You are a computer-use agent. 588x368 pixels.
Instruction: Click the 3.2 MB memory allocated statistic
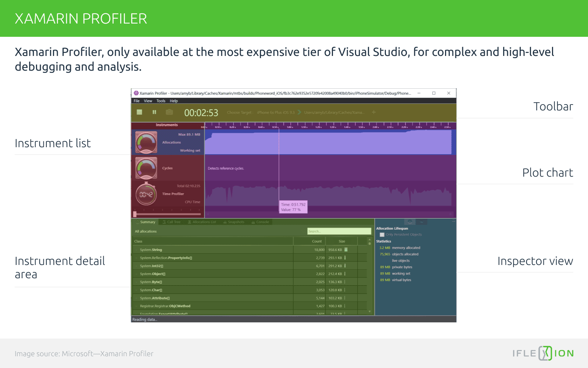[400, 248]
